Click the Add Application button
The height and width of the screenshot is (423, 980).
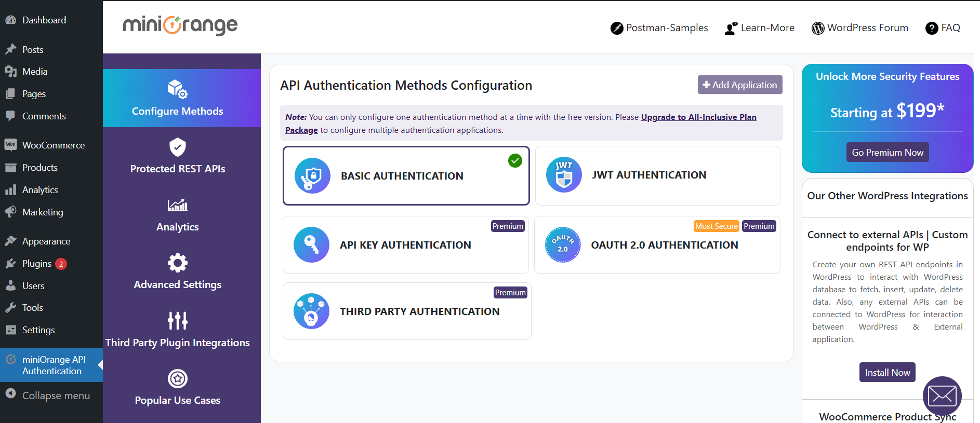point(740,85)
